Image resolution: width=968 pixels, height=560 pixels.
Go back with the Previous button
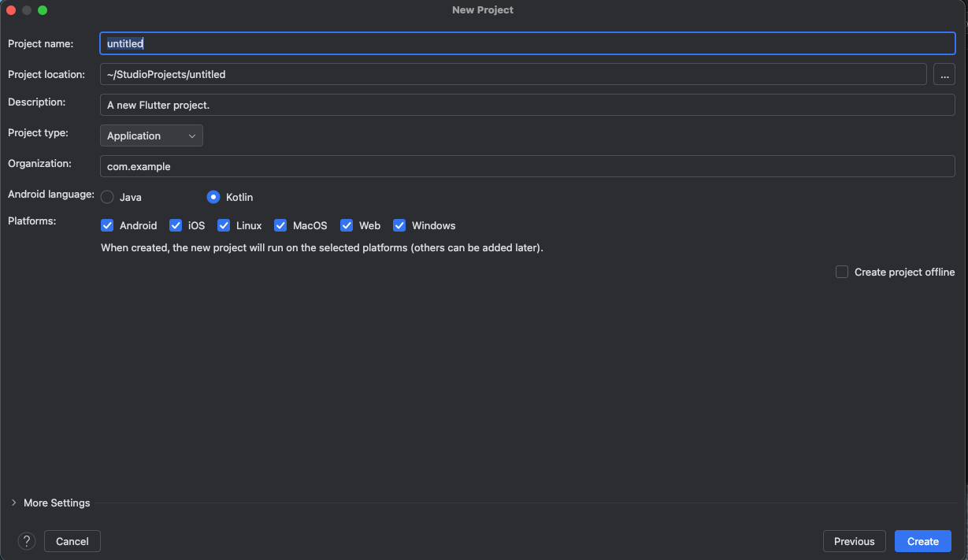pos(855,541)
